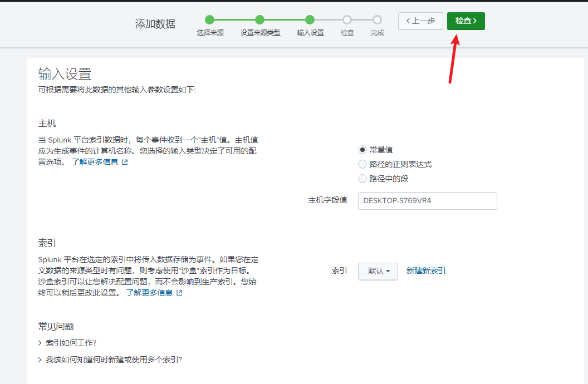The image size is (588, 384).
Task: Expand 我该如何知道何时新建或使用多个索引? question
Action: [x=110, y=360]
